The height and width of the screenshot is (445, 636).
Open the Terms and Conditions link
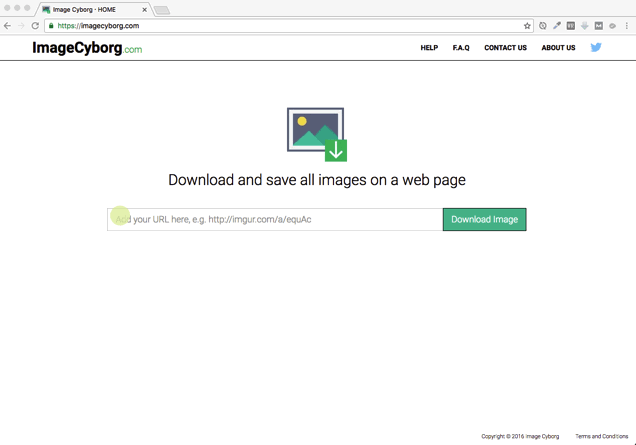(602, 436)
